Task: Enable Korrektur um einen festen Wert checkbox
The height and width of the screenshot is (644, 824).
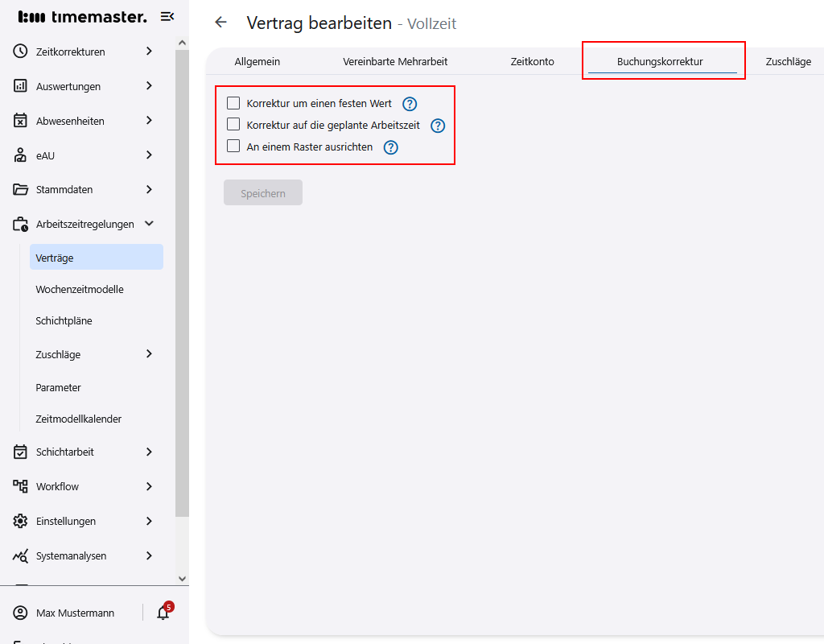Action: (x=233, y=103)
